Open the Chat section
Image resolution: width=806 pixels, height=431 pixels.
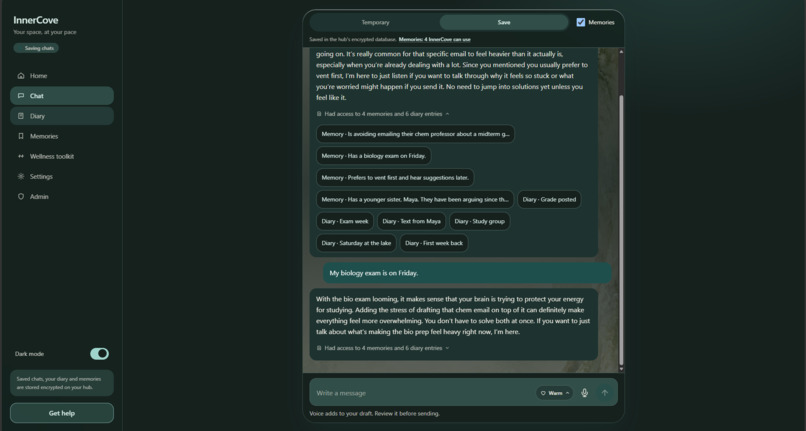coord(62,96)
